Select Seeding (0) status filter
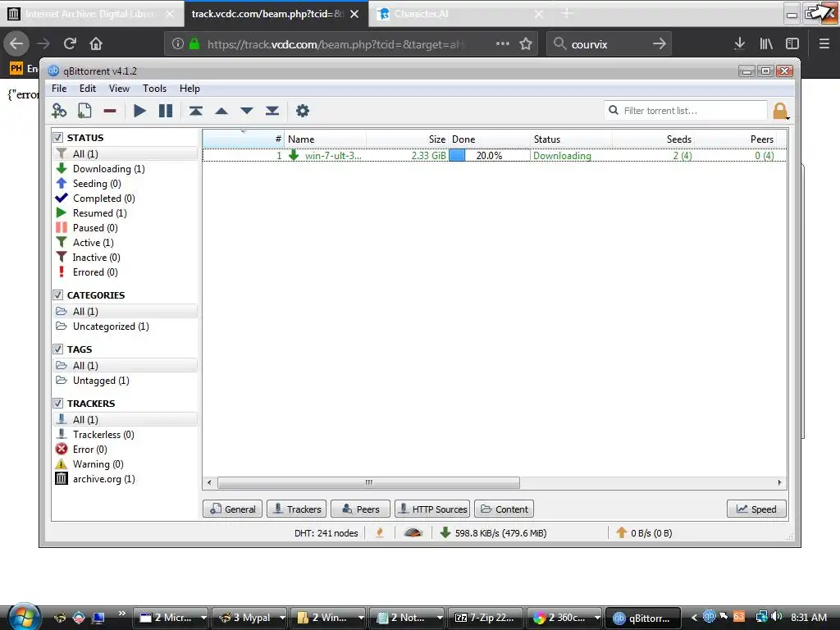840x630 pixels. point(97,183)
